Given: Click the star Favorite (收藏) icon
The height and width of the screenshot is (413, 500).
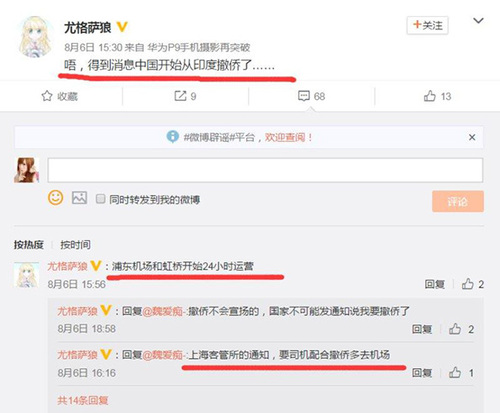Looking at the screenshot, I should (x=47, y=96).
